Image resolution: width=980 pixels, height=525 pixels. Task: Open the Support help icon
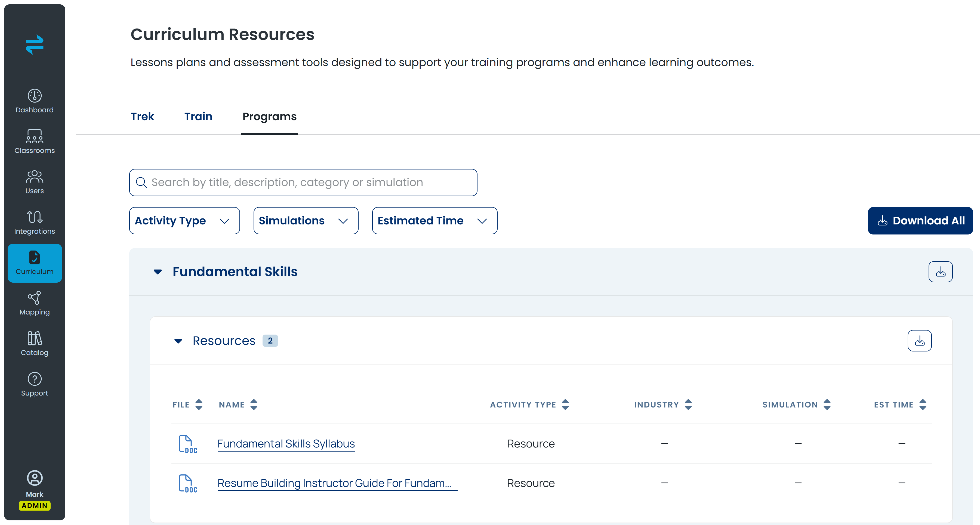click(x=35, y=379)
